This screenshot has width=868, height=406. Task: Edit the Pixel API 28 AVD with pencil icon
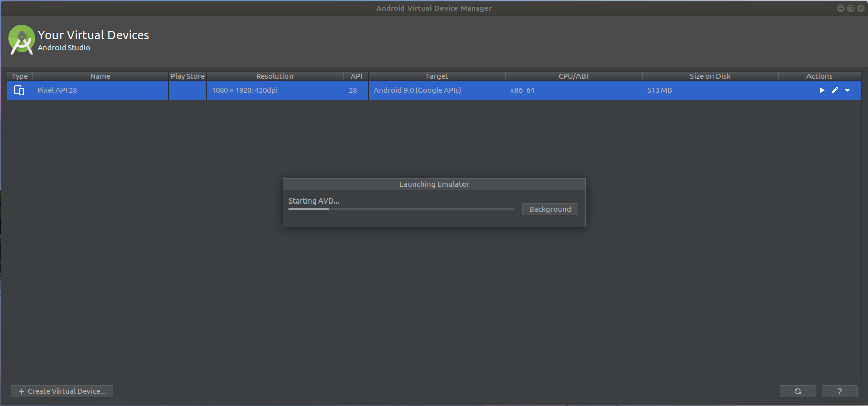coord(835,90)
